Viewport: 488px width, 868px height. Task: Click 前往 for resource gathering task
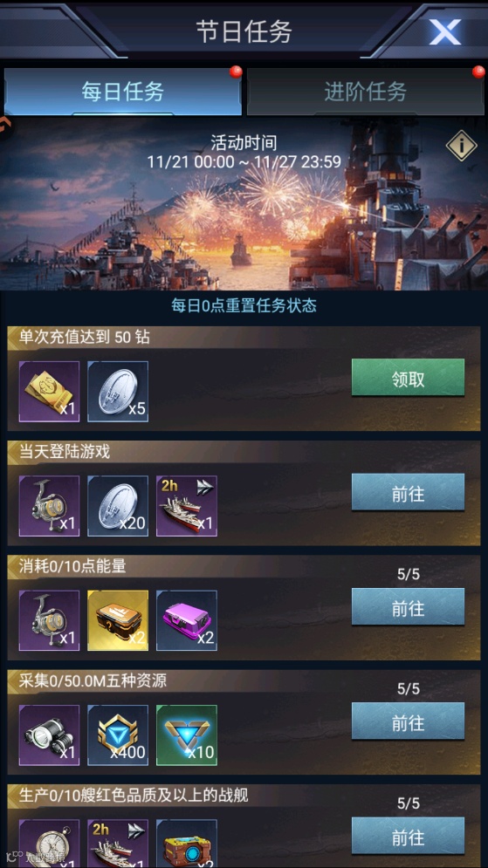(x=408, y=721)
